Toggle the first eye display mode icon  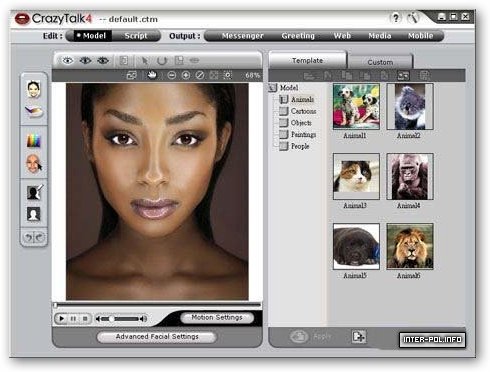coord(68,61)
